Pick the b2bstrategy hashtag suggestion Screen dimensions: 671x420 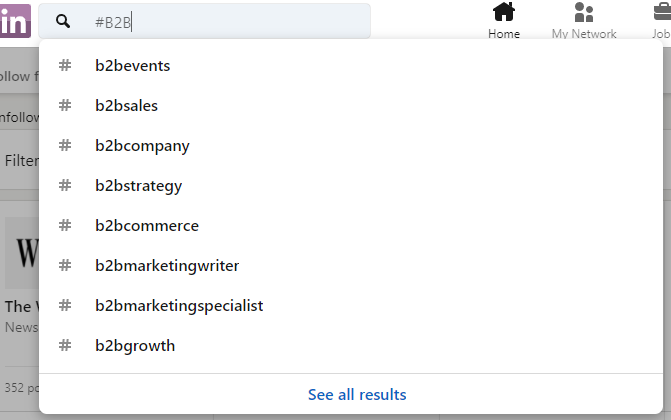[x=139, y=186]
